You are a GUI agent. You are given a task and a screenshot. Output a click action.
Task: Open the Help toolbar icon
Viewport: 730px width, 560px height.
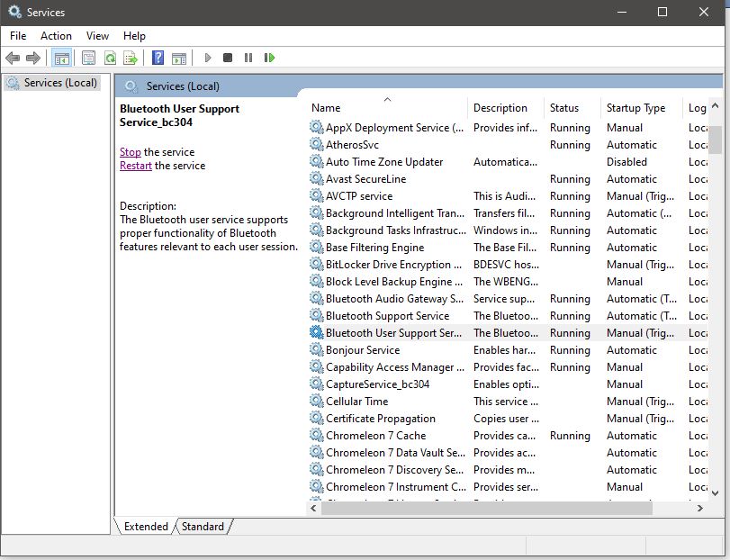[x=158, y=58]
